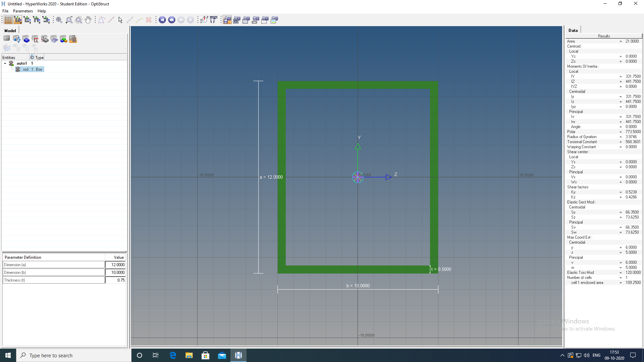The width and height of the screenshot is (644, 362).
Task: Toggle the third eye visibility icon in Model panel
Action: pos(35,48)
